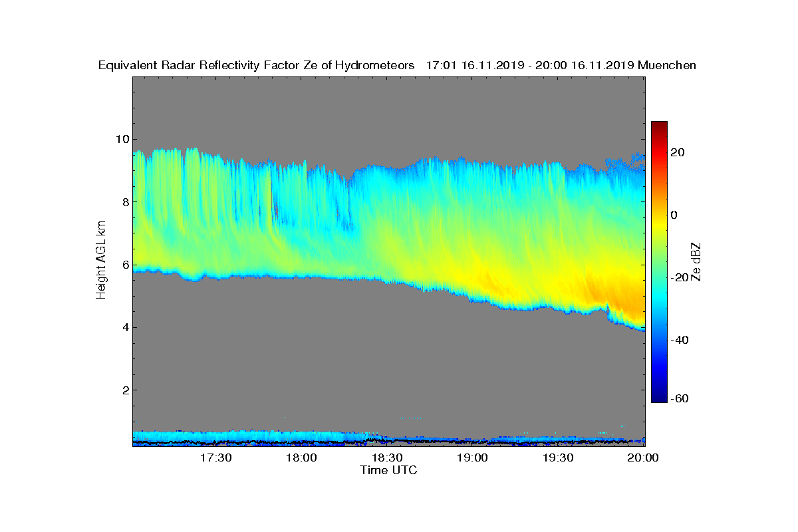The image size is (798, 532).
Task: Click the 8 km height tick label
Action: pos(125,201)
